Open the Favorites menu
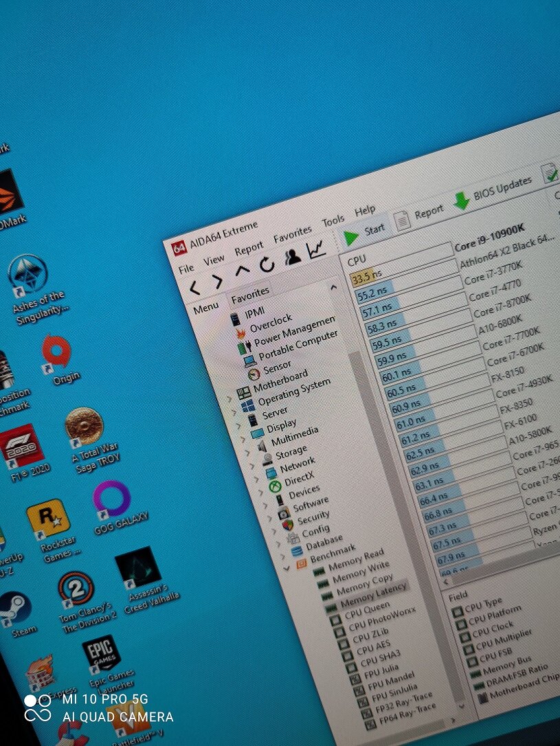The height and width of the screenshot is (746, 560). (292, 234)
